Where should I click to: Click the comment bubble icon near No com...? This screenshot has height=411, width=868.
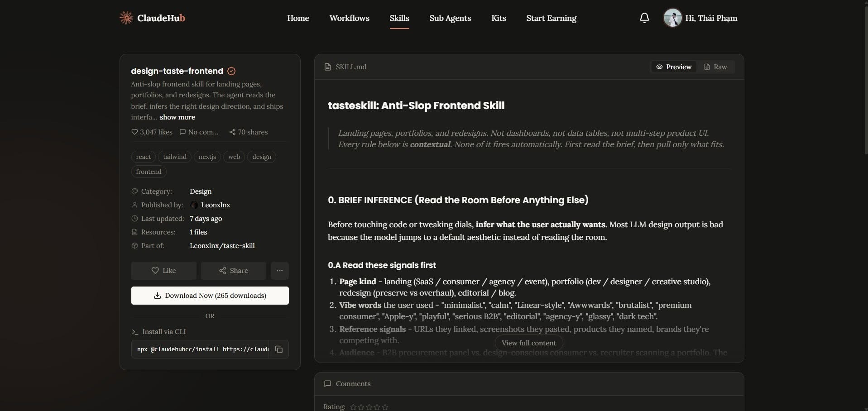[x=182, y=132]
